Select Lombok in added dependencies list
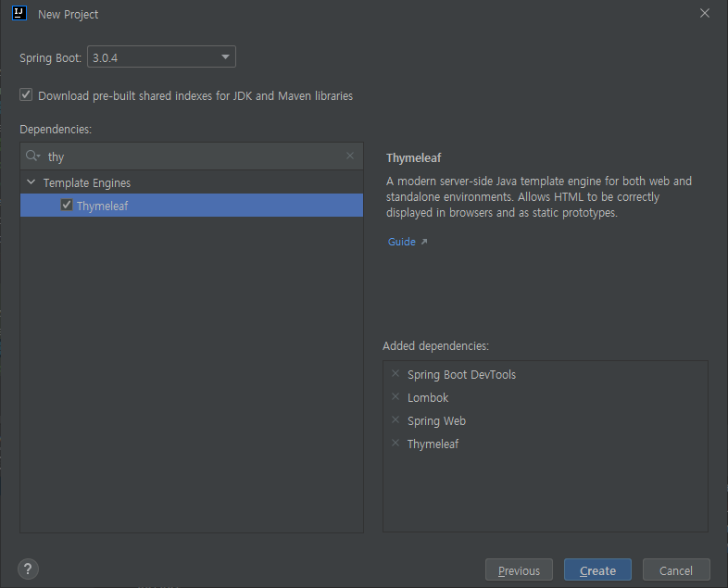The image size is (728, 588). tap(428, 398)
